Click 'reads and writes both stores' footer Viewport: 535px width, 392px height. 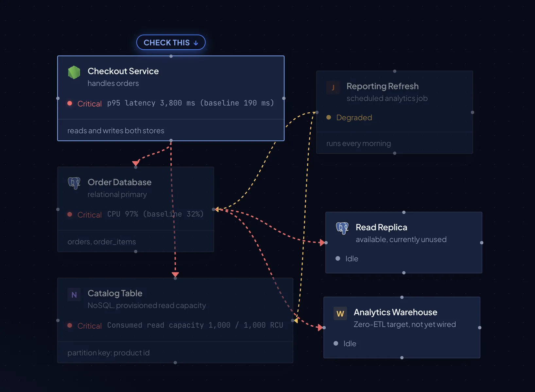coord(116,131)
